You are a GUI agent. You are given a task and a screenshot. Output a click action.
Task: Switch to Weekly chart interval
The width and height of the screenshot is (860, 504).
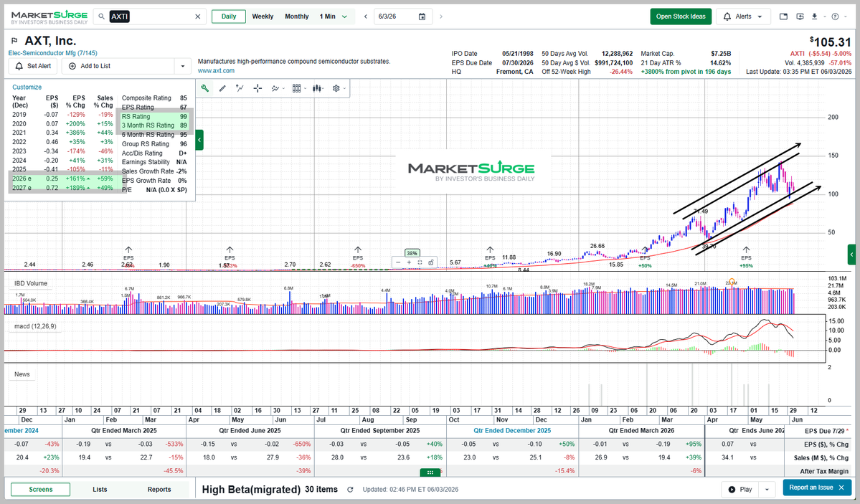(263, 16)
